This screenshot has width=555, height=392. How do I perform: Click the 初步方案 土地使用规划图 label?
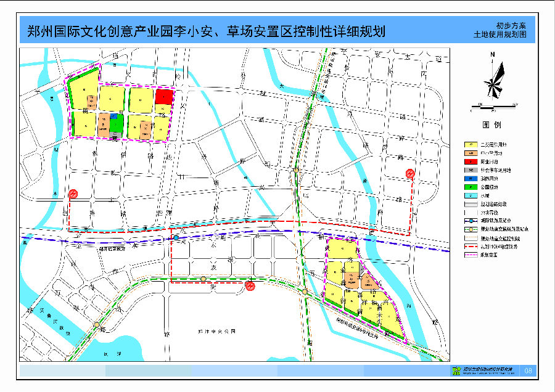point(506,28)
